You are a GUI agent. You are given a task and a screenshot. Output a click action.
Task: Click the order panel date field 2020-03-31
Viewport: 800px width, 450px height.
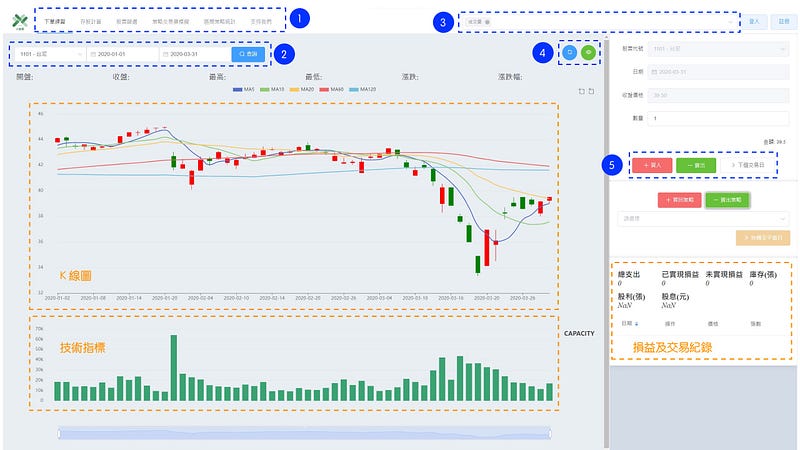point(718,72)
